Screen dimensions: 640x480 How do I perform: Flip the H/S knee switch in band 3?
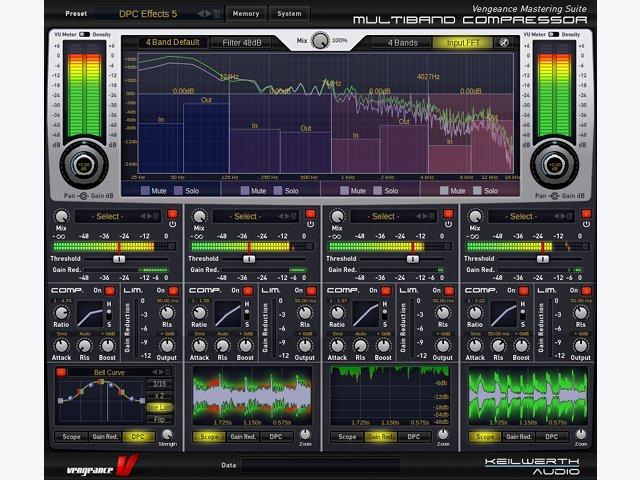(384, 315)
